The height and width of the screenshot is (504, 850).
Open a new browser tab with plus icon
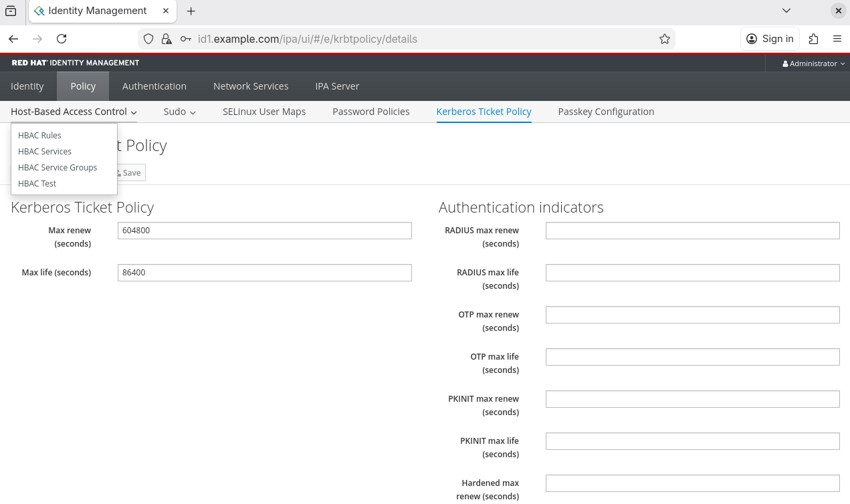pos(191,11)
